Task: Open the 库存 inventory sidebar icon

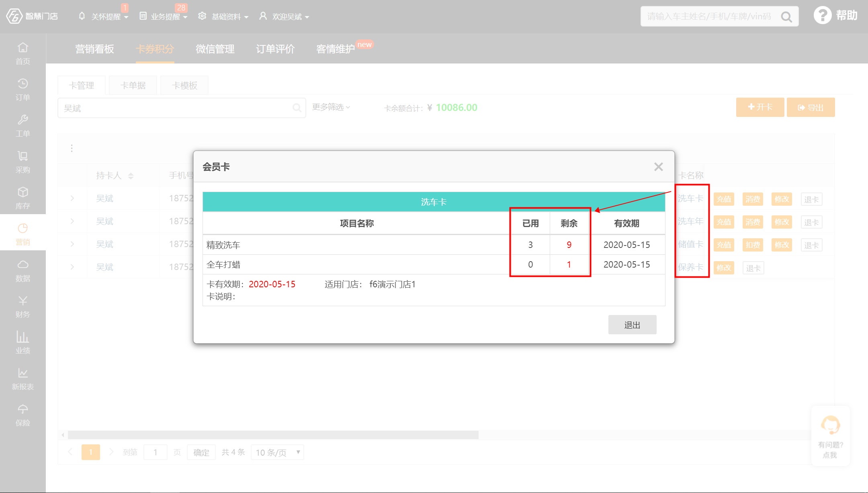Action: click(23, 198)
